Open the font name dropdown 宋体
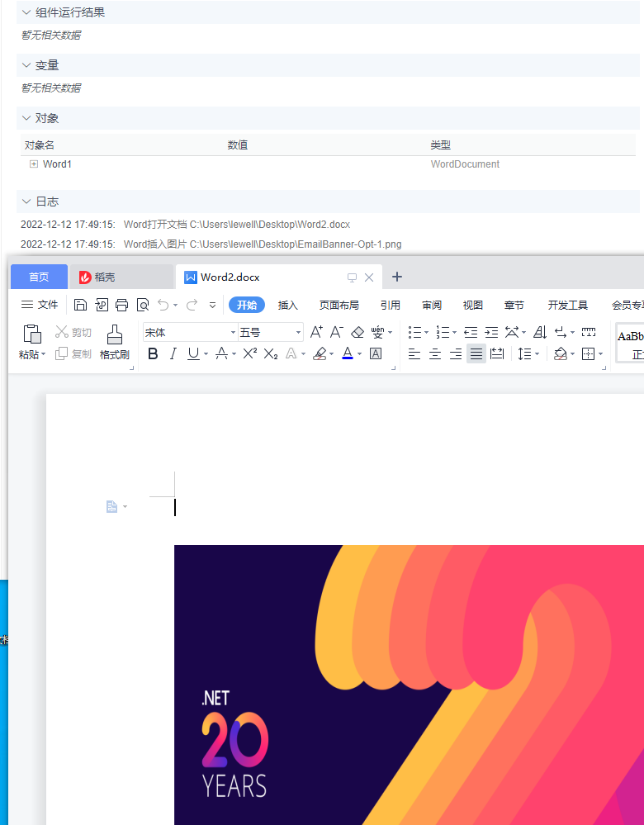Screen dimensions: 644x825 pos(233,333)
